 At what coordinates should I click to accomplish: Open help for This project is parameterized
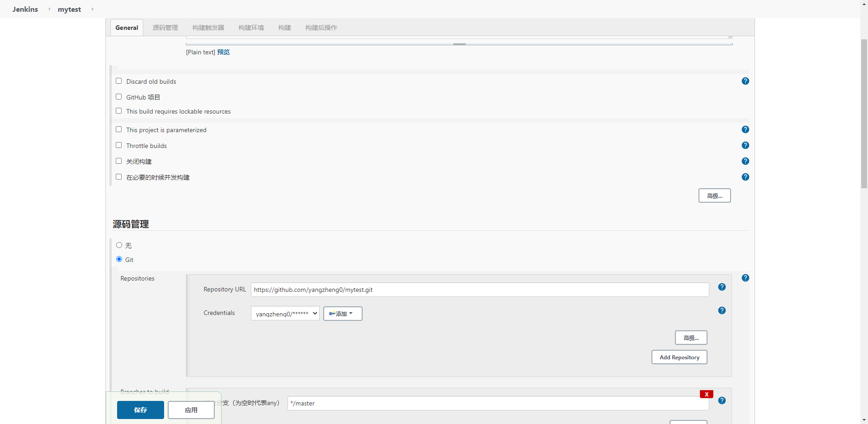745,129
